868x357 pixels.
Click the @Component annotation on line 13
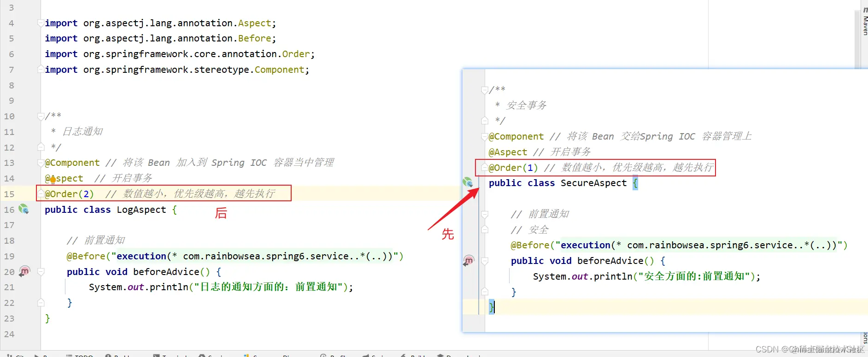pos(72,163)
